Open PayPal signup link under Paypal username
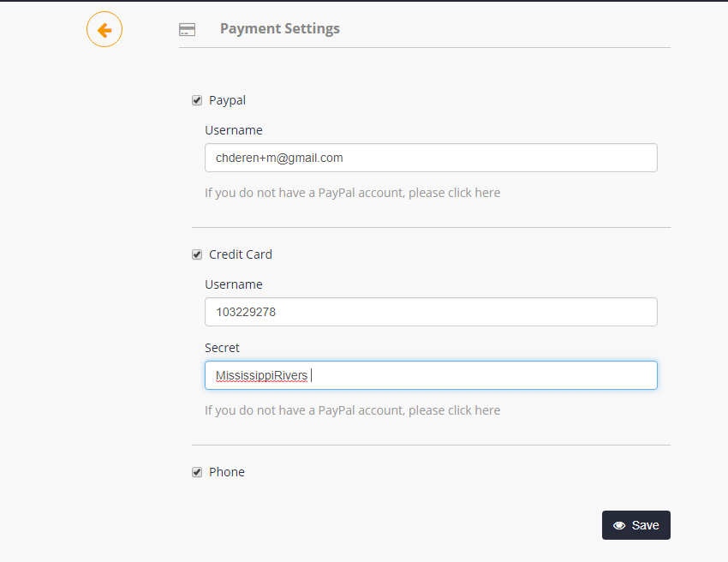 pos(352,193)
